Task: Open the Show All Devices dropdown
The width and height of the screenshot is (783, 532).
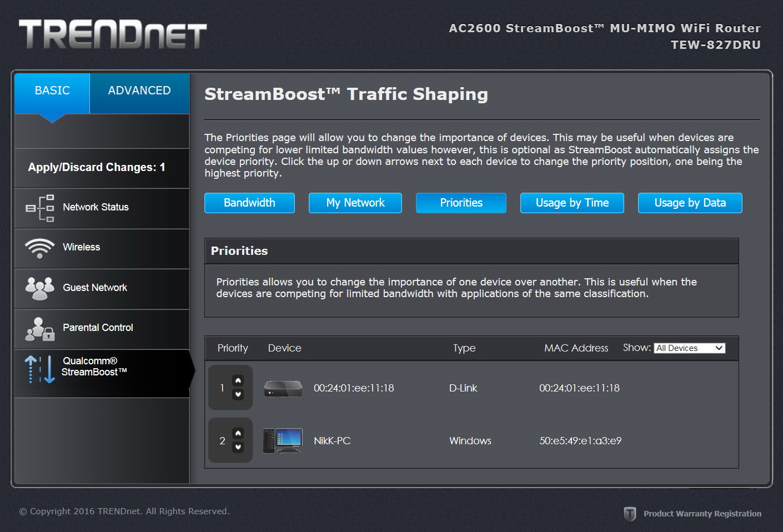Action: point(690,348)
